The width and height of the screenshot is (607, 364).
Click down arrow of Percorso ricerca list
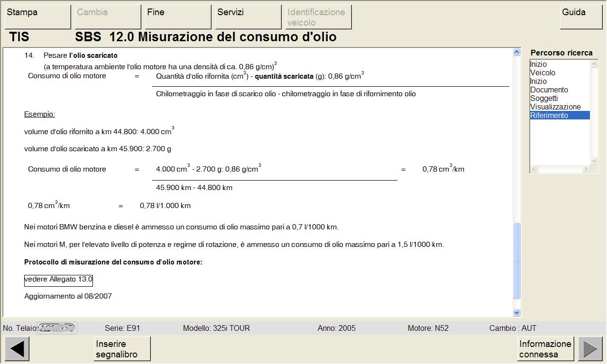594,162
